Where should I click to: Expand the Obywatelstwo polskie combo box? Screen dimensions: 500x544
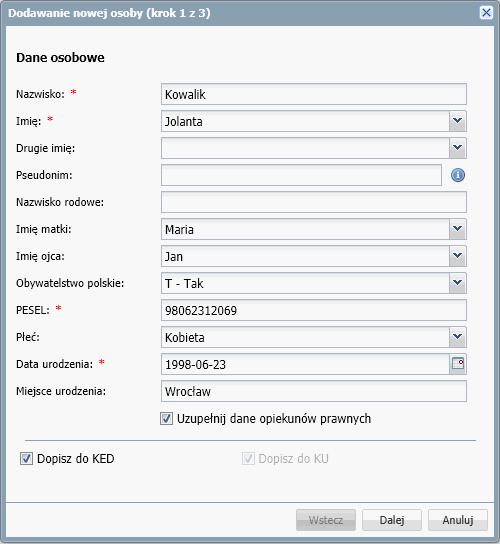pos(458,283)
